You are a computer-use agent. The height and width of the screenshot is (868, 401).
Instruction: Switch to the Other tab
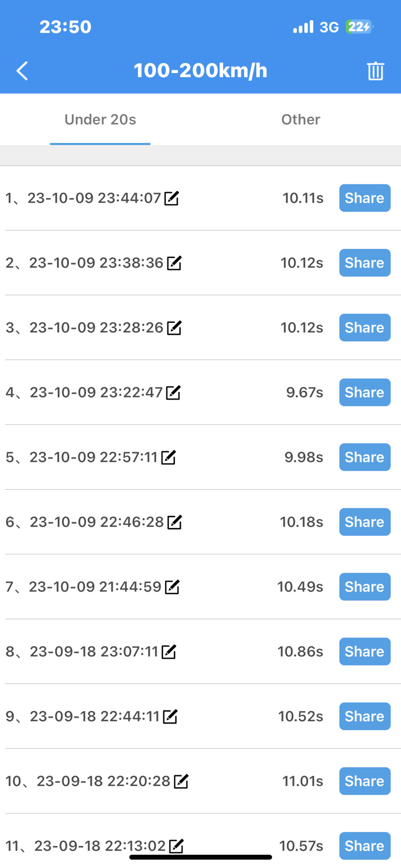[x=300, y=120]
